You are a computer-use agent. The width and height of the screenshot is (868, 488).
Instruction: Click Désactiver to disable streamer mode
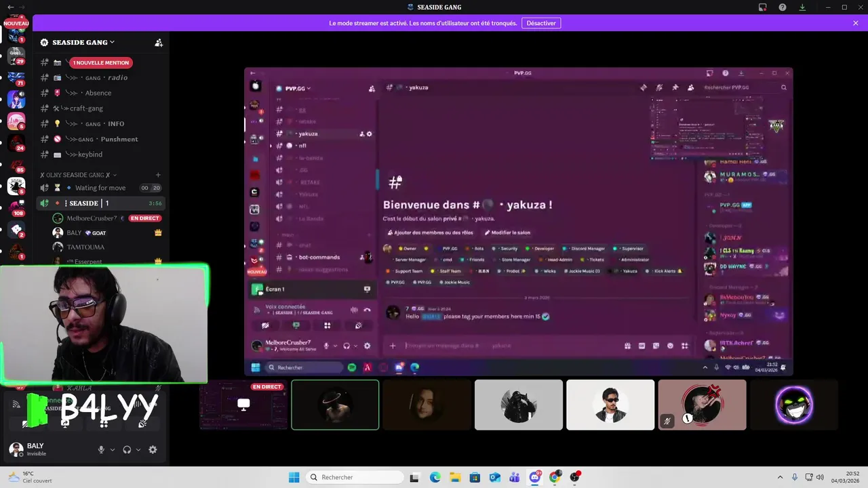pos(541,23)
